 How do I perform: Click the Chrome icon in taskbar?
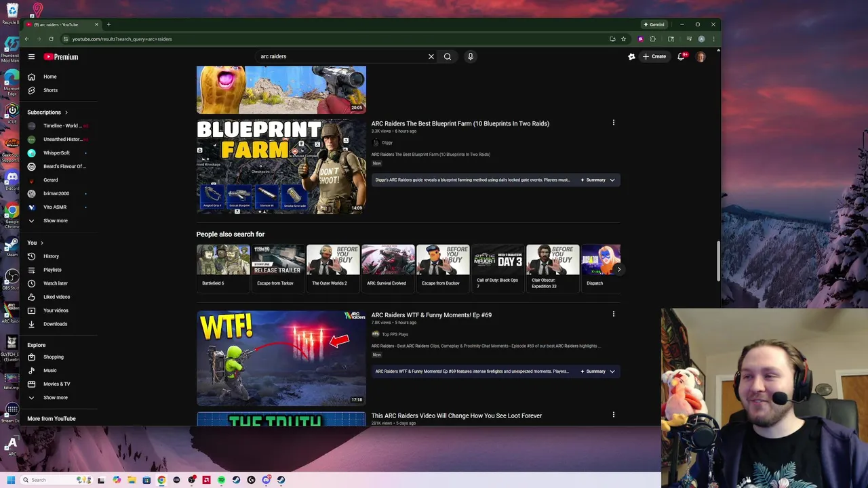pyautogui.click(x=161, y=480)
